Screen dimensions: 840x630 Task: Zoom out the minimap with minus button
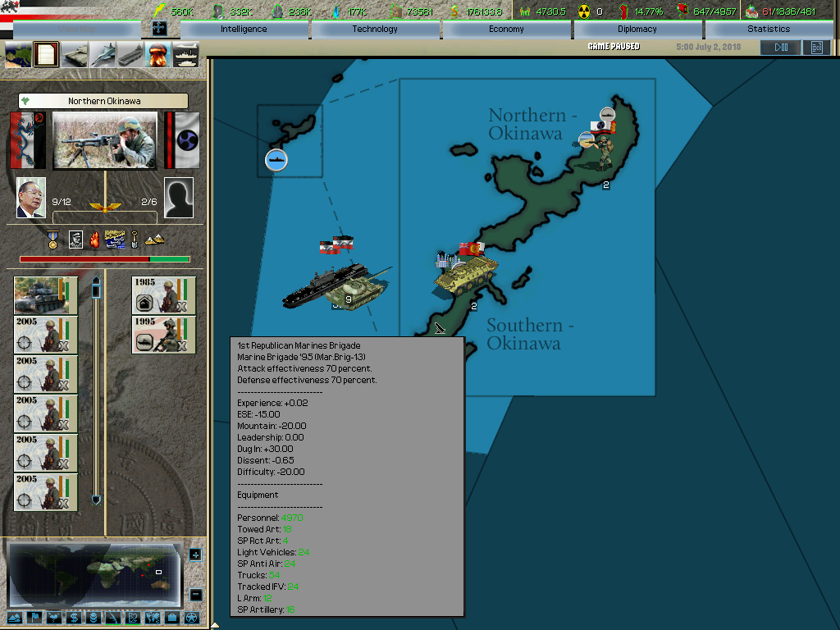click(195, 594)
